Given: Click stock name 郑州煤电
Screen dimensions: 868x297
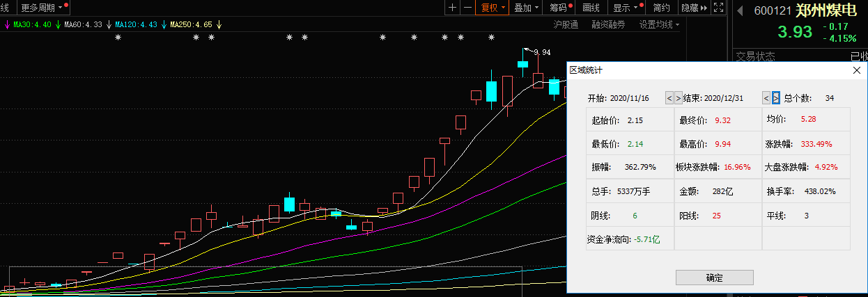Looking at the screenshot, I should point(827,11).
